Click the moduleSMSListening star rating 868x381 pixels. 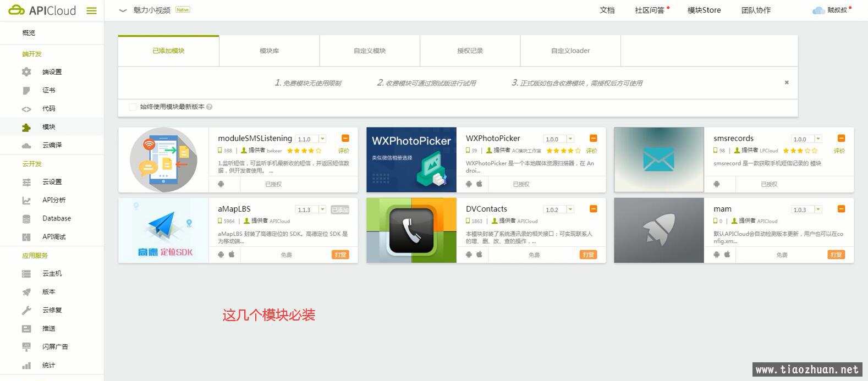point(304,151)
